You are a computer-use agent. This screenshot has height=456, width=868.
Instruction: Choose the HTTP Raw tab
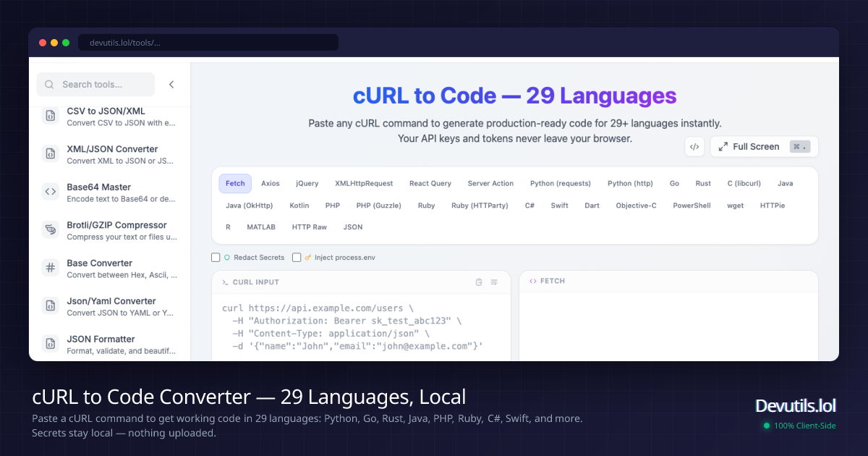(x=310, y=227)
